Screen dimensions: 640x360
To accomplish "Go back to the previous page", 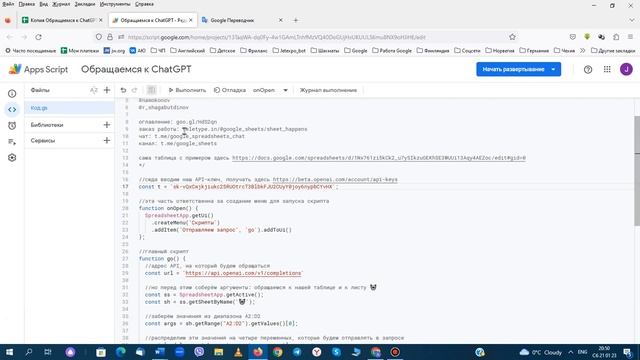I will pos(10,37).
